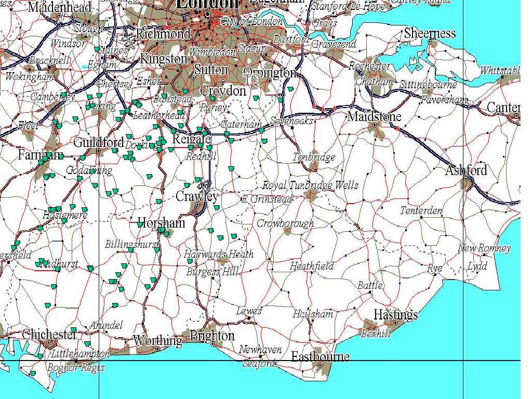This screenshot has height=399, width=532.
Task: Click the Sheerness label
Action: tap(430, 34)
